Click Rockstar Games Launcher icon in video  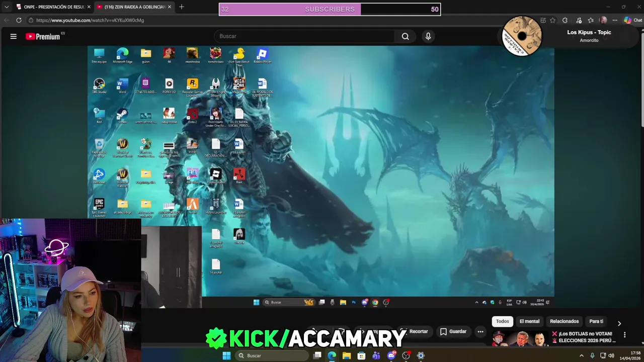tap(192, 86)
